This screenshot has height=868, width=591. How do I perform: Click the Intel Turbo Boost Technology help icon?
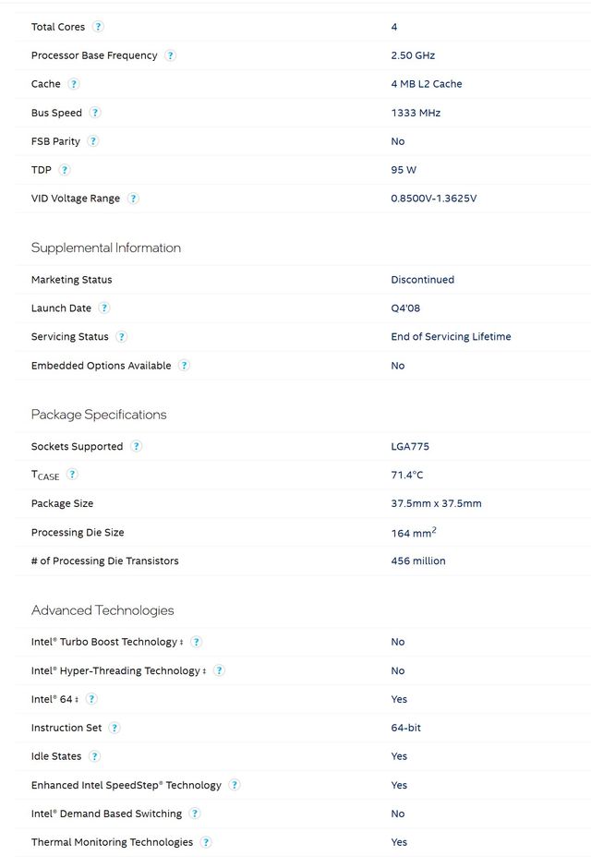(x=196, y=642)
